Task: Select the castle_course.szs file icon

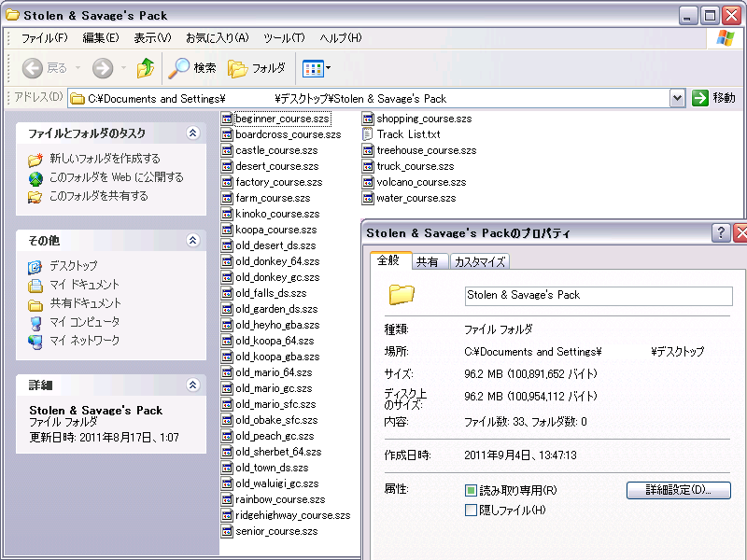Action: tap(227, 150)
